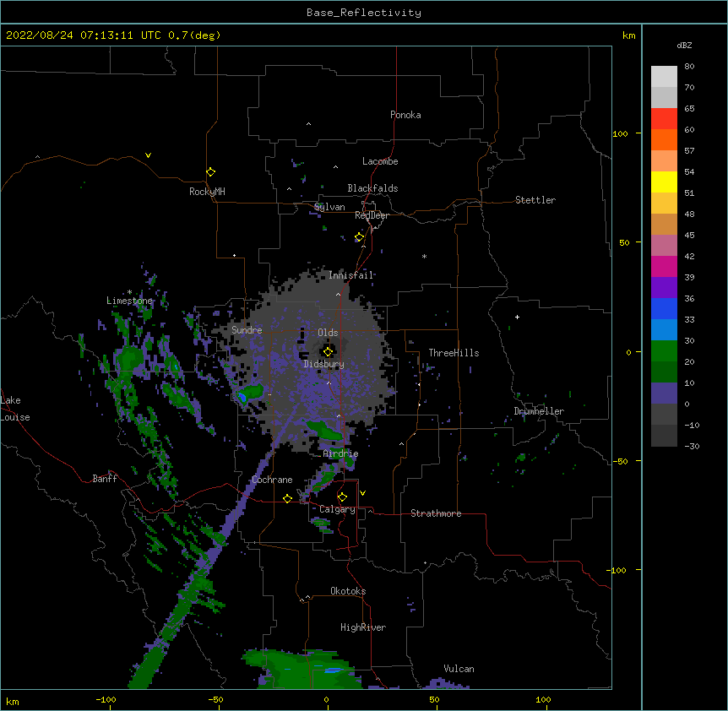728x711 pixels.
Task: Select the HighRiver map label
Action: (x=363, y=627)
